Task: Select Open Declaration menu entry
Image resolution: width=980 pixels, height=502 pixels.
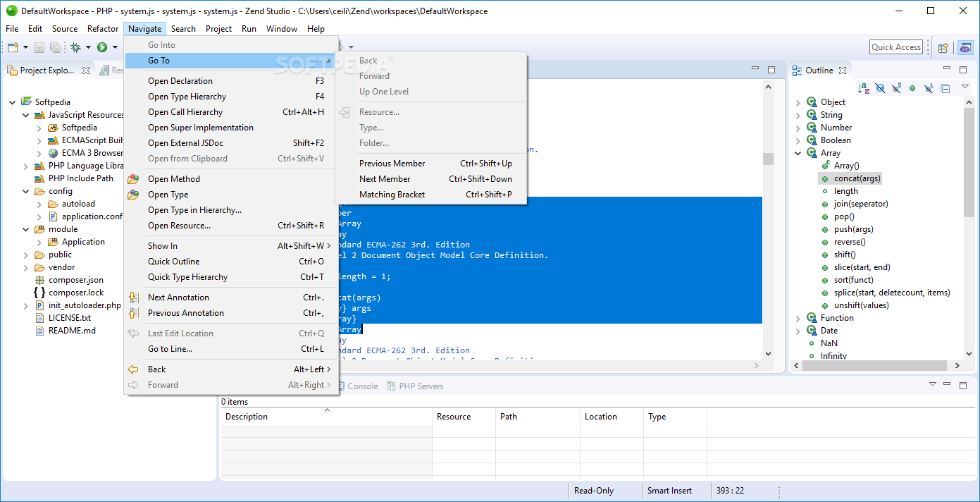Action: click(x=231, y=81)
